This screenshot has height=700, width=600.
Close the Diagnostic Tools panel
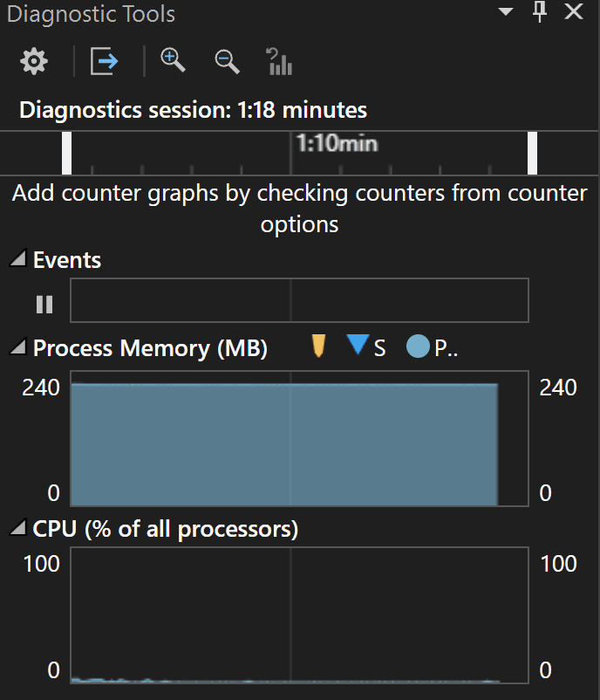(574, 11)
